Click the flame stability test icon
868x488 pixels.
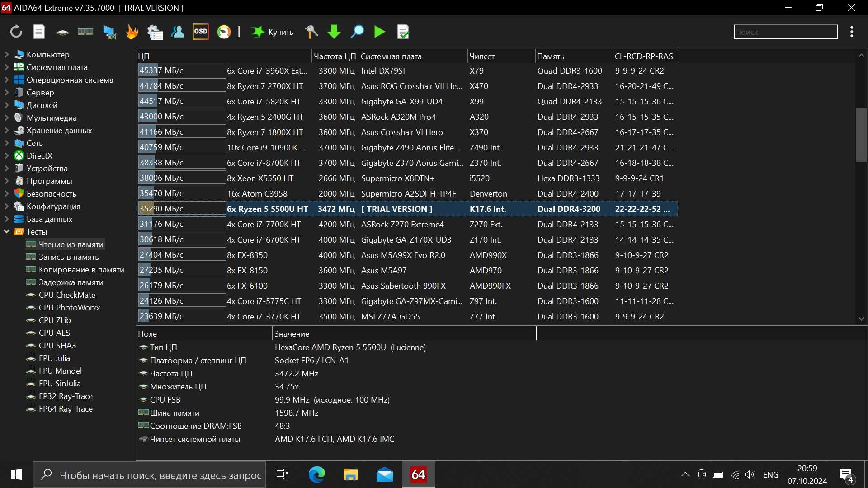point(132,32)
